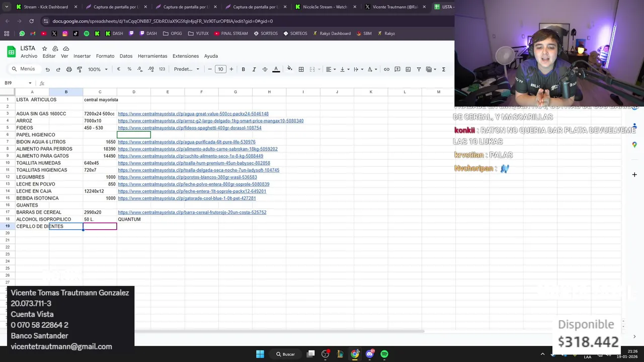Open the Datos menu
Screen dimensions: 644x362
(x=126, y=56)
